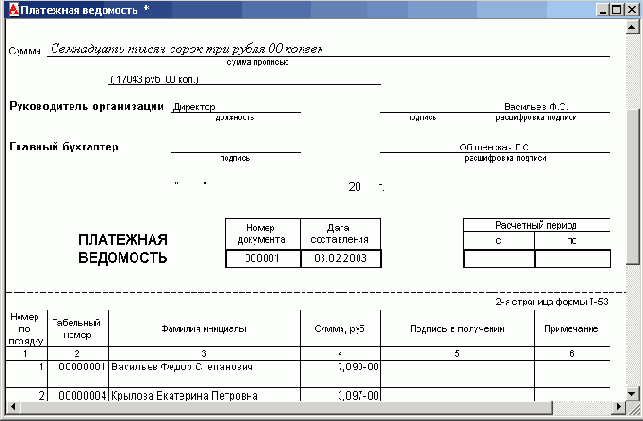This screenshot has height=421, width=643.
Task: Maximize the Платежная ведомость window
Action: (x=617, y=9)
